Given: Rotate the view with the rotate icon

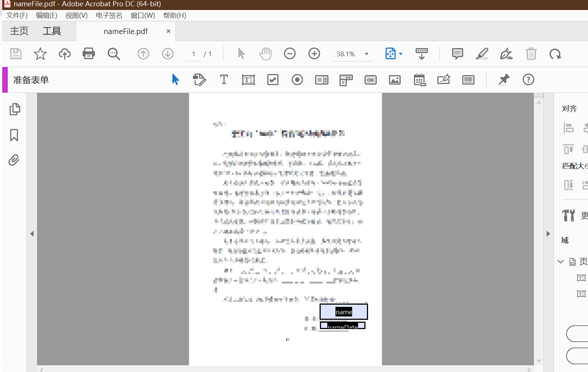Looking at the screenshot, I should coord(555,54).
